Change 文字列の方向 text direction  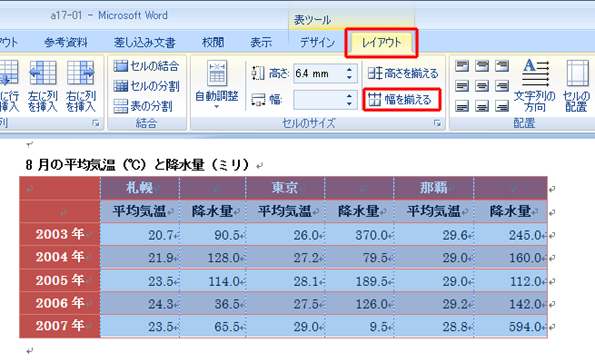click(x=535, y=86)
